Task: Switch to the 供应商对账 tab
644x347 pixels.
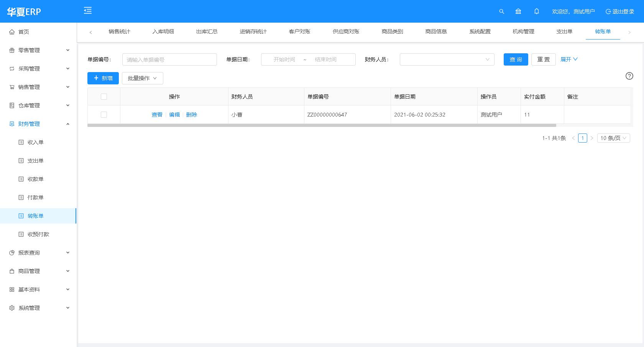Action: tap(345, 32)
